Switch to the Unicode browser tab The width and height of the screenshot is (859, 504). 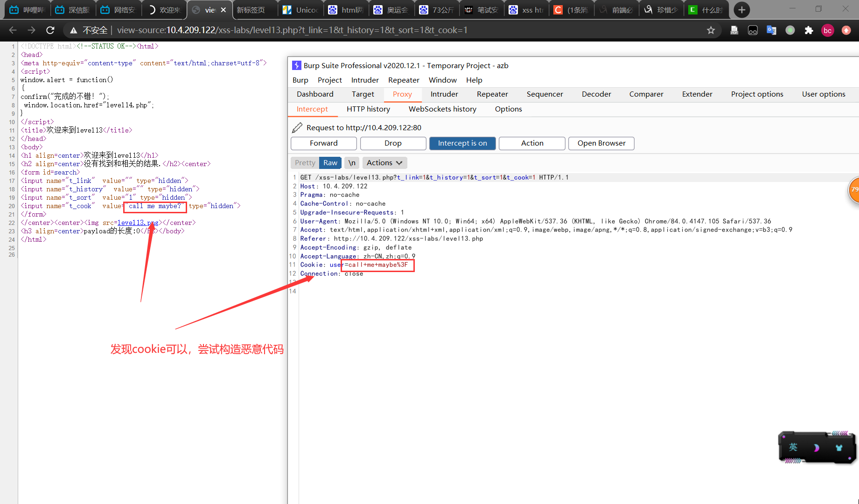[x=301, y=10]
